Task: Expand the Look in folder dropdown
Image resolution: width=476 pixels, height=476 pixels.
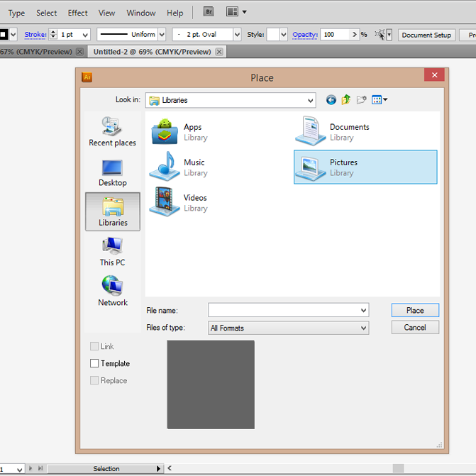Action: [310, 101]
